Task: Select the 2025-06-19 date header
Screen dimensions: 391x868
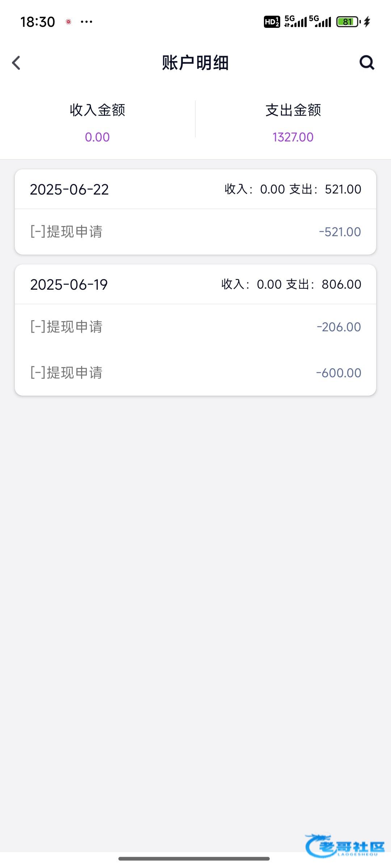Action: [69, 285]
